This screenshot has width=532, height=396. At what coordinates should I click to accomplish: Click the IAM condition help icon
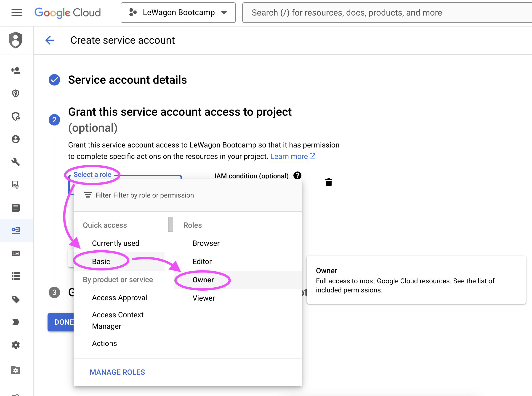297,175
